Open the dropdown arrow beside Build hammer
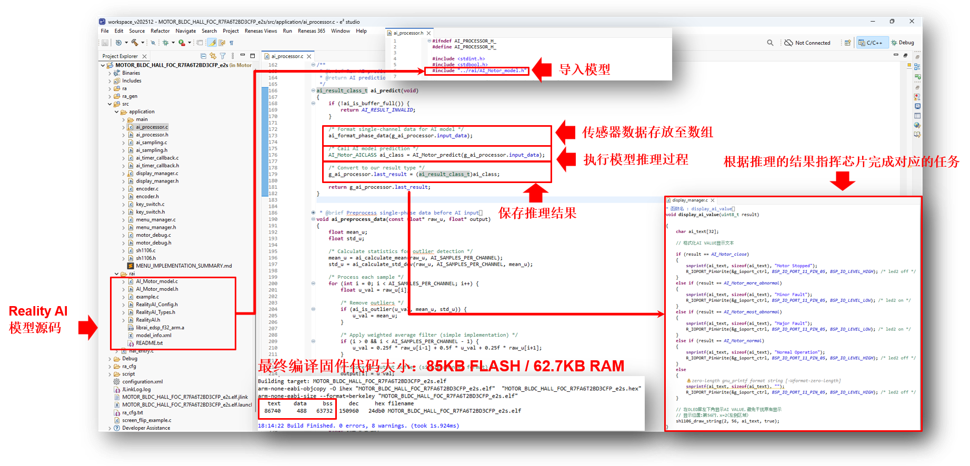Viewport: 970px width, 466px height. pyautogui.click(x=143, y=43)
